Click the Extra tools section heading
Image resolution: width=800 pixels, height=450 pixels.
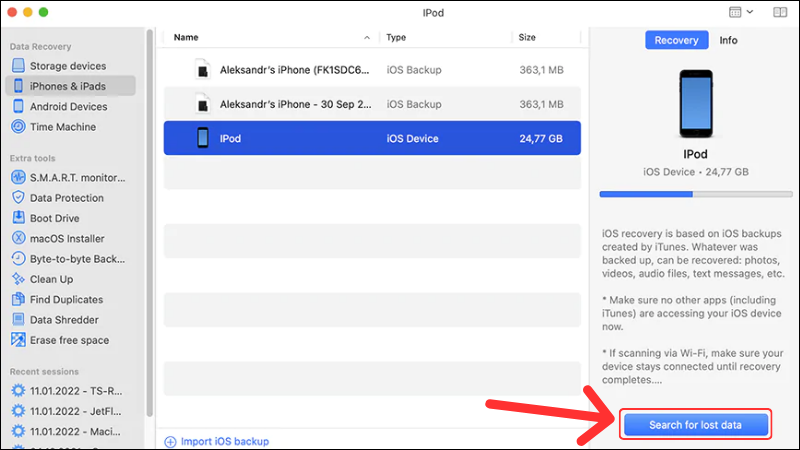pyautogui.click(x=32, y=158)
